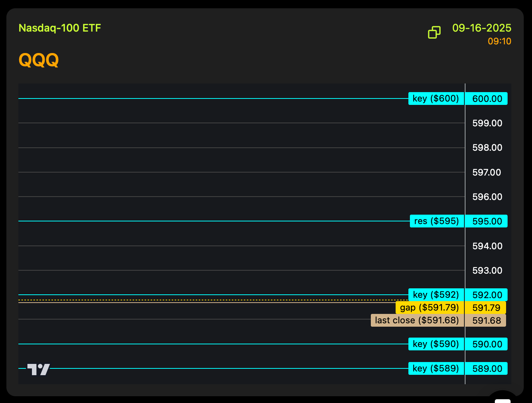Click the 593.00 price axis value
The width and height of the screenshot is (532, 403).
pyautogui.click(x=487, y=270)
